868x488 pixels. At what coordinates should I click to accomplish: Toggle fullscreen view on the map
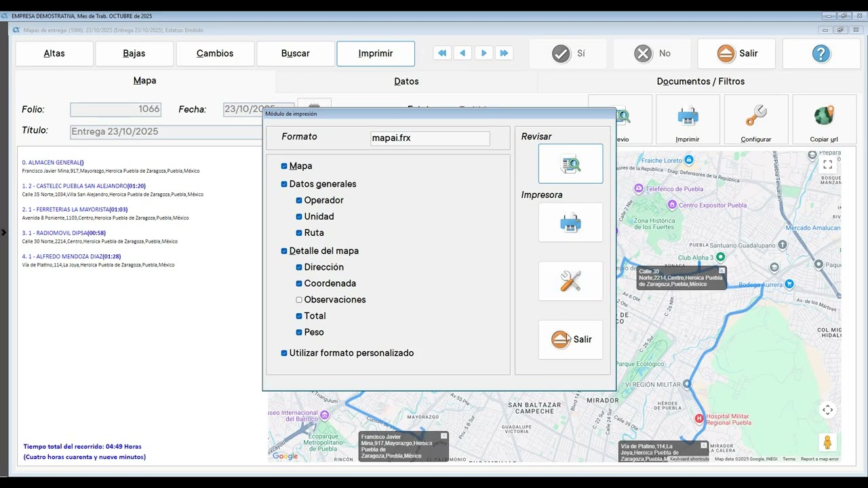tap(827, 164)
